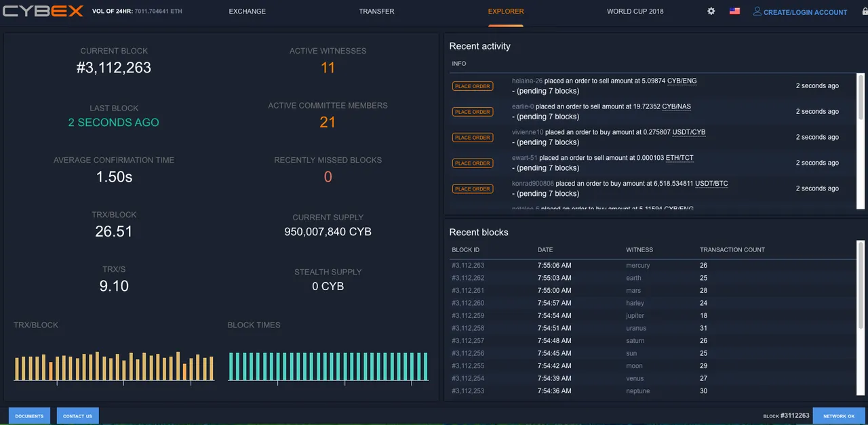Open block #3,112,261
This screenshot has height=425, width=868.
click(x=468, y=291)
